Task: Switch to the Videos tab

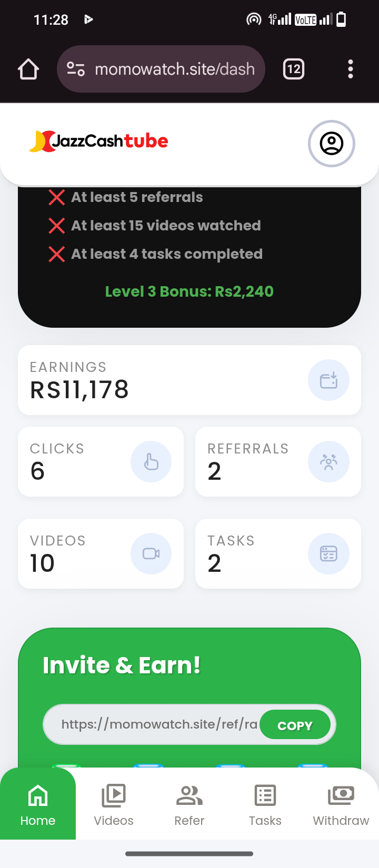Action: 114,804
